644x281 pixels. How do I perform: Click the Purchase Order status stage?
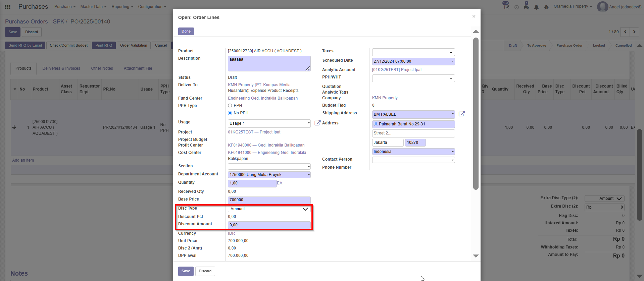tap(569, 46)
